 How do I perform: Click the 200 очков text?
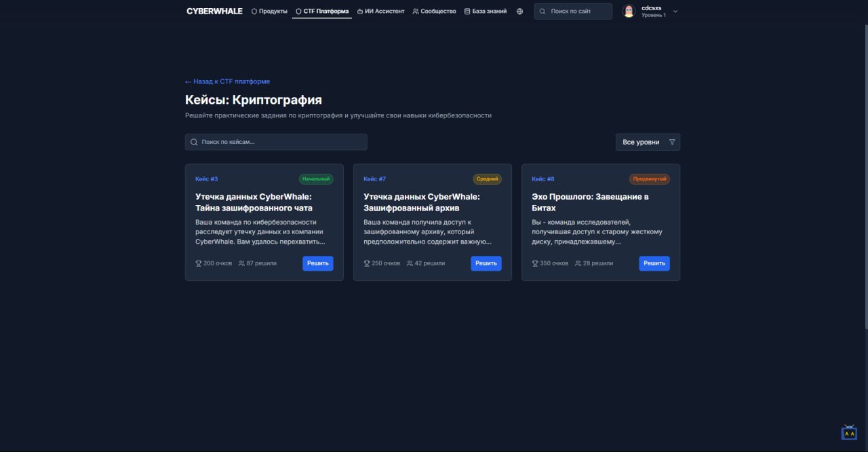(218, 263)
